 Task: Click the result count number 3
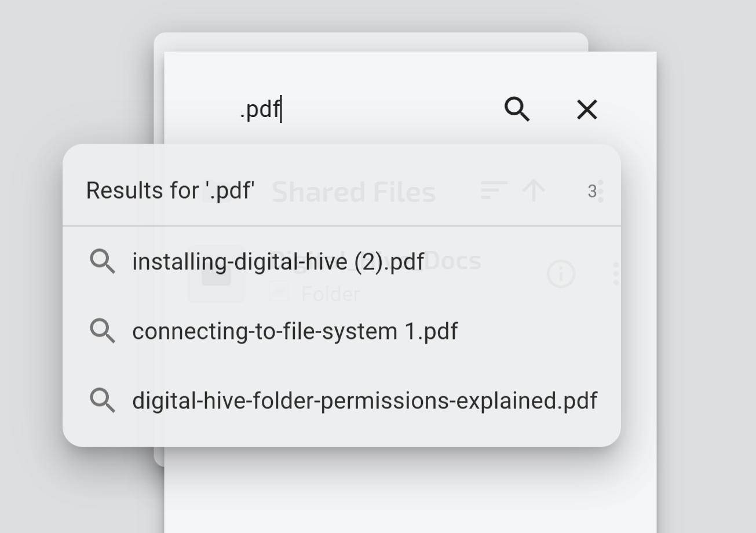[x=591, y=191]
